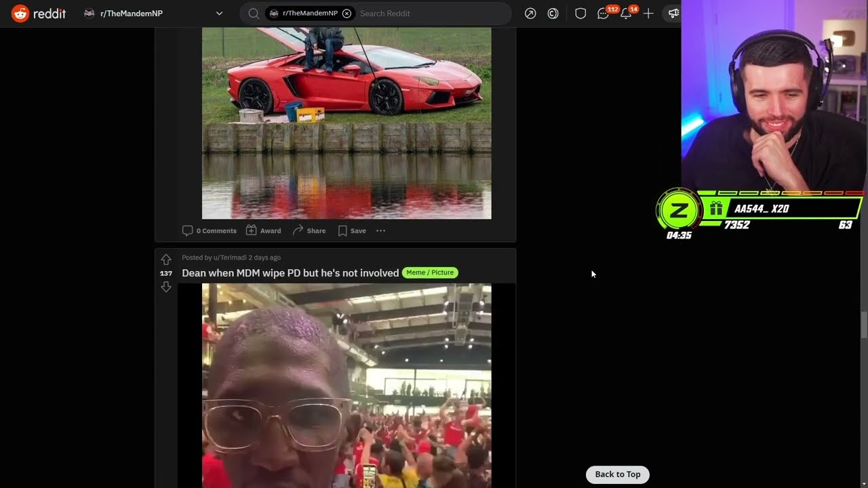Open chat messages with 112 badge

(x=603, y=14)
